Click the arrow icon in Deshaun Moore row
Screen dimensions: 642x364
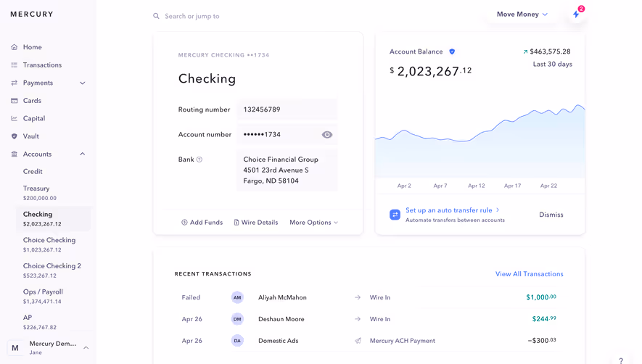coord(358,319)
